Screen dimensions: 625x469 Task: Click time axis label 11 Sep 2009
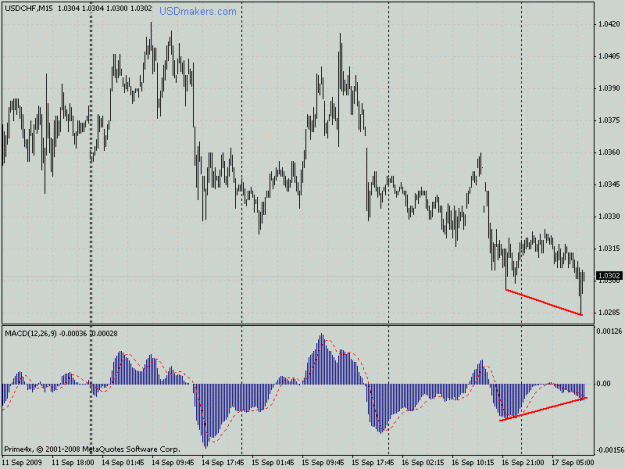(x=22, y=463)
